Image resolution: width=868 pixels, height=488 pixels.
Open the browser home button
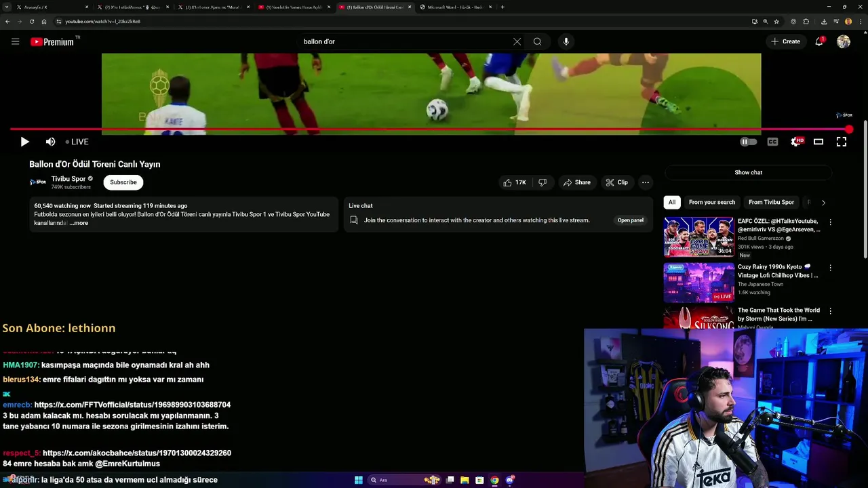(x=44, y=21)
